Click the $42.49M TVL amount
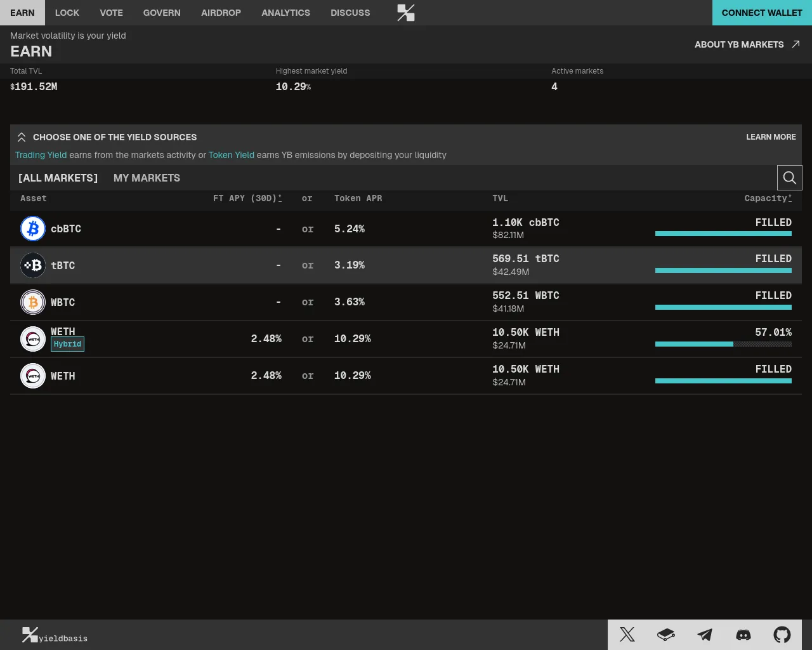 coord(511,272)
